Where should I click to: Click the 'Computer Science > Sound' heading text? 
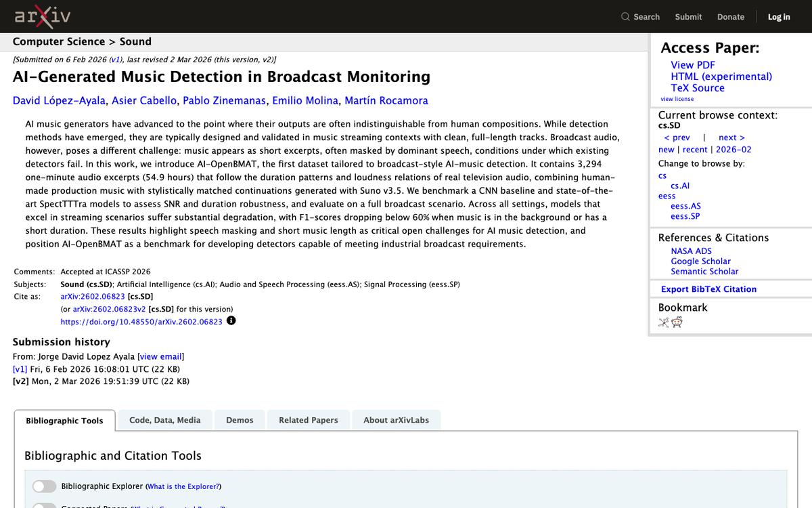click(82, 42)
